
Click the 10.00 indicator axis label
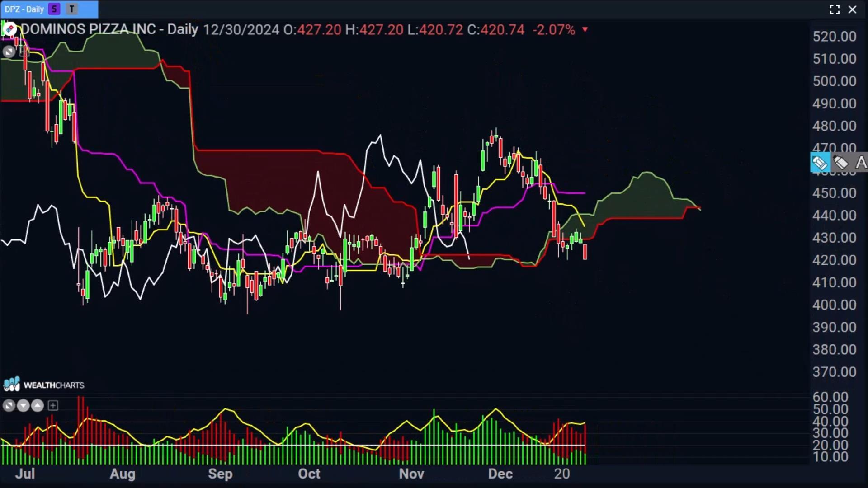pyautogui.click(x=830, y=457)
